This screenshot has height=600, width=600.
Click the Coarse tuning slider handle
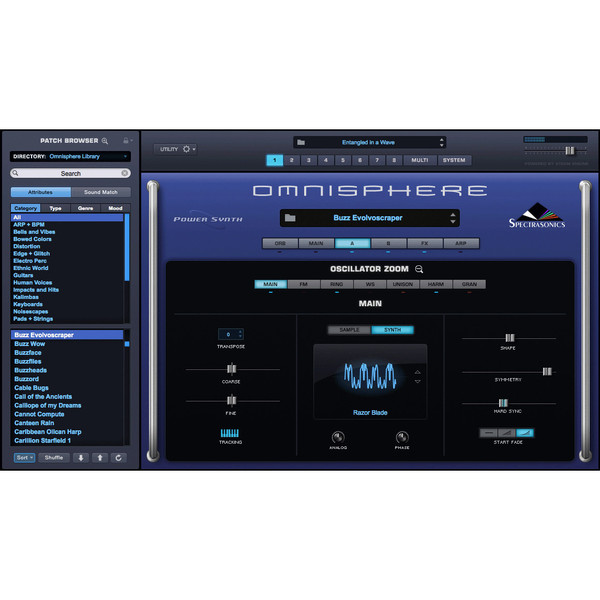(231, 369)
